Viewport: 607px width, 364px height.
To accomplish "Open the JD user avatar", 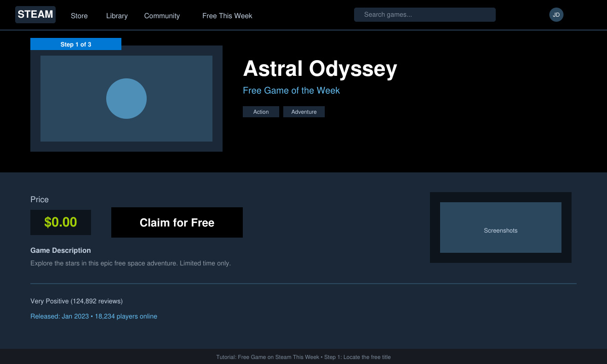I will click(556, 15).
